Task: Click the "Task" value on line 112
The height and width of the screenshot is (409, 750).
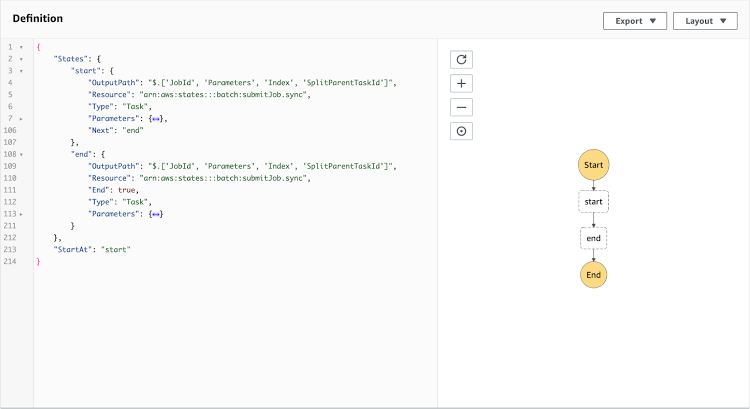Action: 135,202
